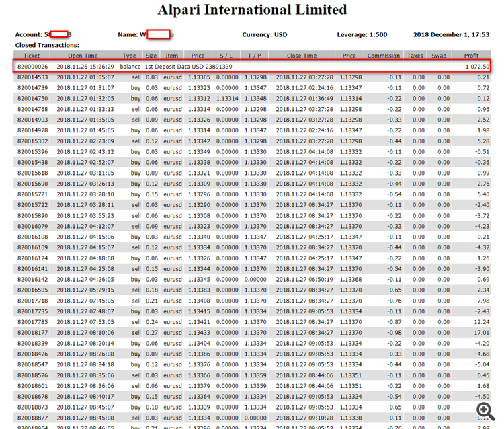Select ticket 820014750

point(32,98)
